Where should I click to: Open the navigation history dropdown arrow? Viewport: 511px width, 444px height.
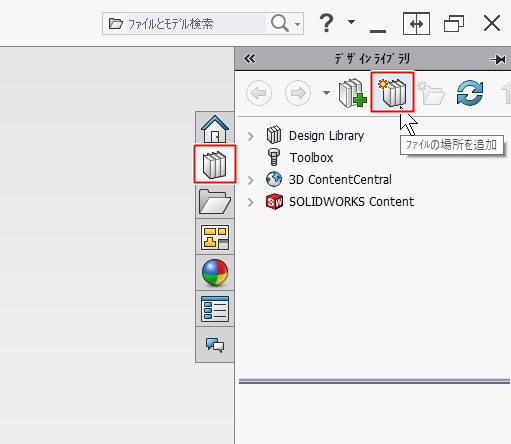[x=326, y=93]
